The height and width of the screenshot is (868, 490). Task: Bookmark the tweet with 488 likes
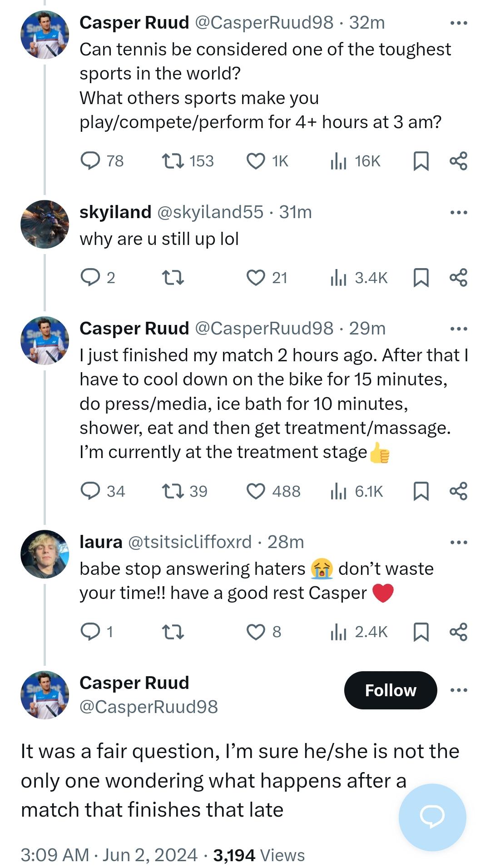click(421, 491)
